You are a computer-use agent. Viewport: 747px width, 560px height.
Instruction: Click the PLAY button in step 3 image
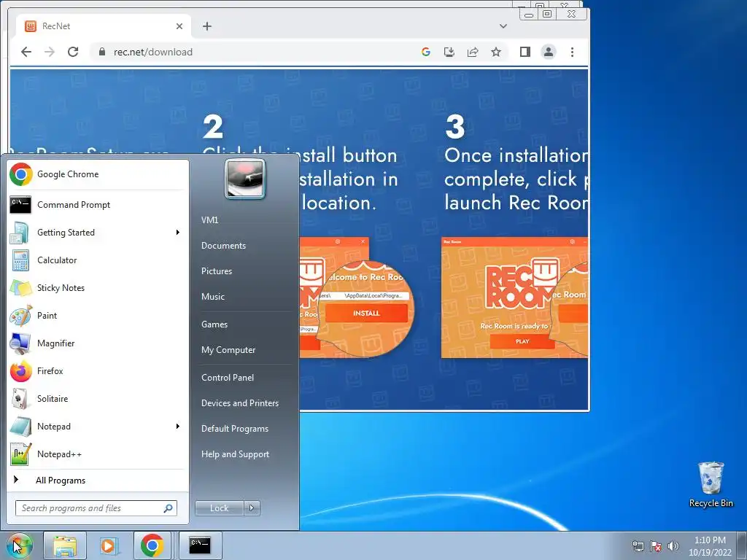click(522, 341)
